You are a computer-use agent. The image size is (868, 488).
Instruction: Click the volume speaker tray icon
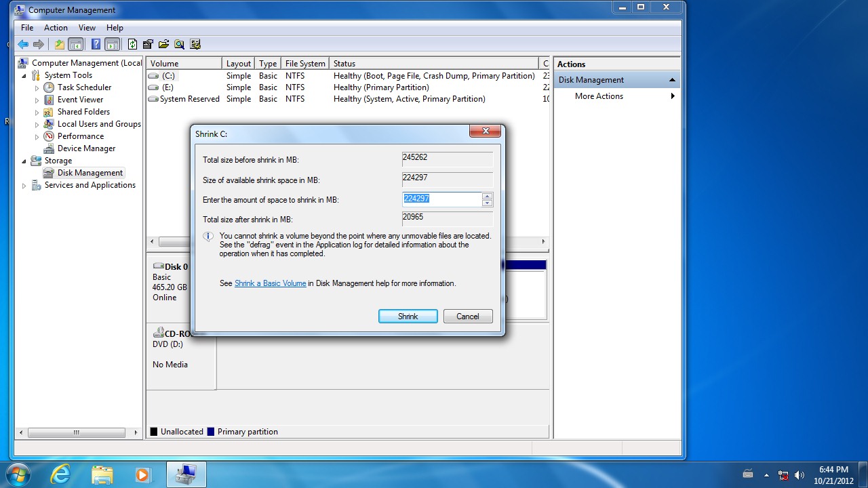800,475
